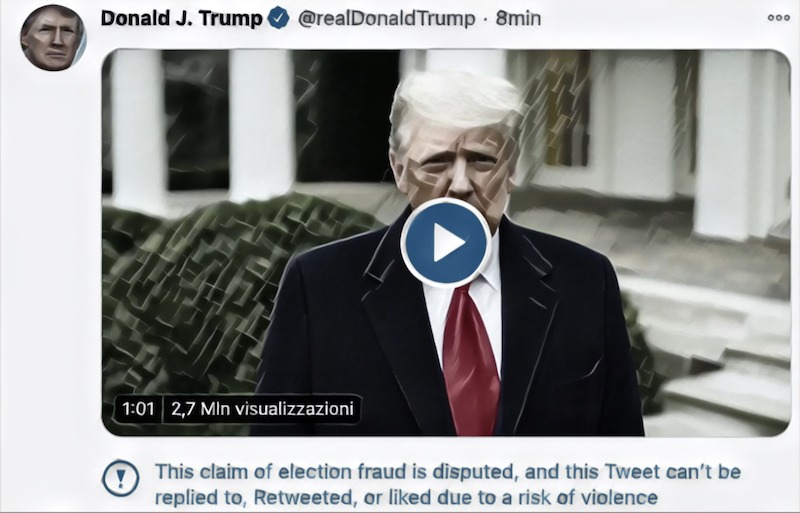Click the 1:01 video duration label
The width and height of the screenshot is (800, 513).
click(x=138, y=409)
